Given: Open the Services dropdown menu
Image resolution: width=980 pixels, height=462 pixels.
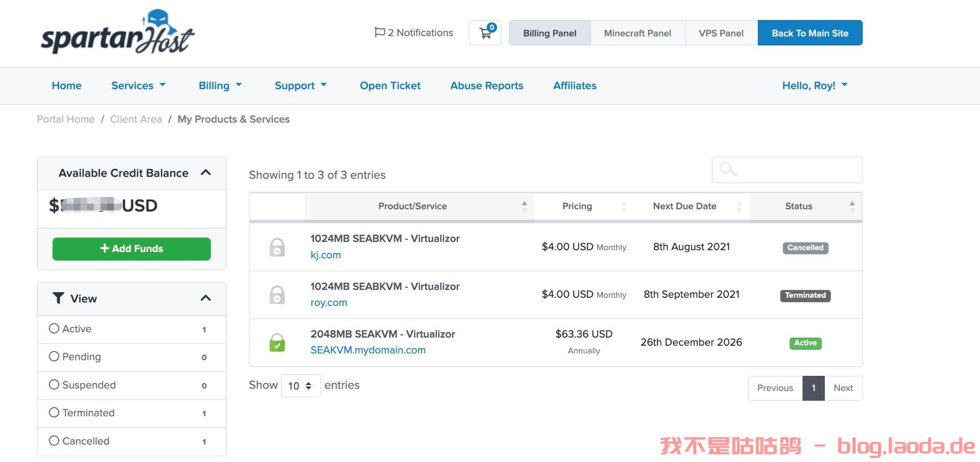Looking at the screenshot, I should coord(139,86).
